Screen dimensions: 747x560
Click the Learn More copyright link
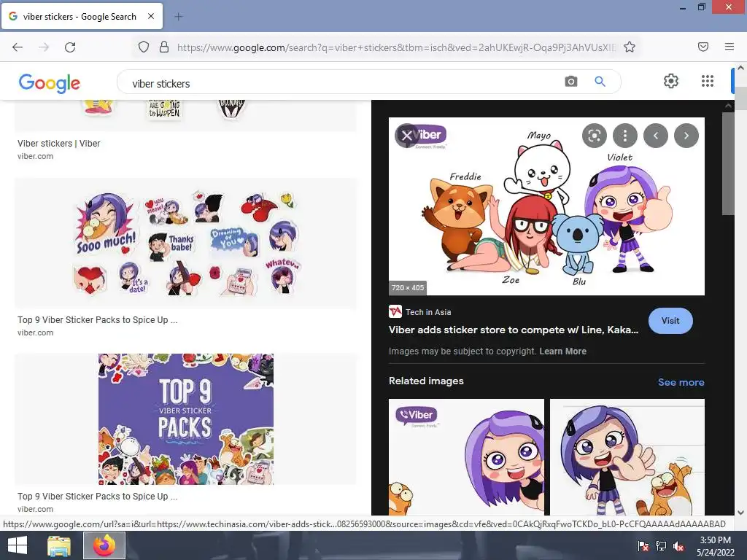pos(562,351)
